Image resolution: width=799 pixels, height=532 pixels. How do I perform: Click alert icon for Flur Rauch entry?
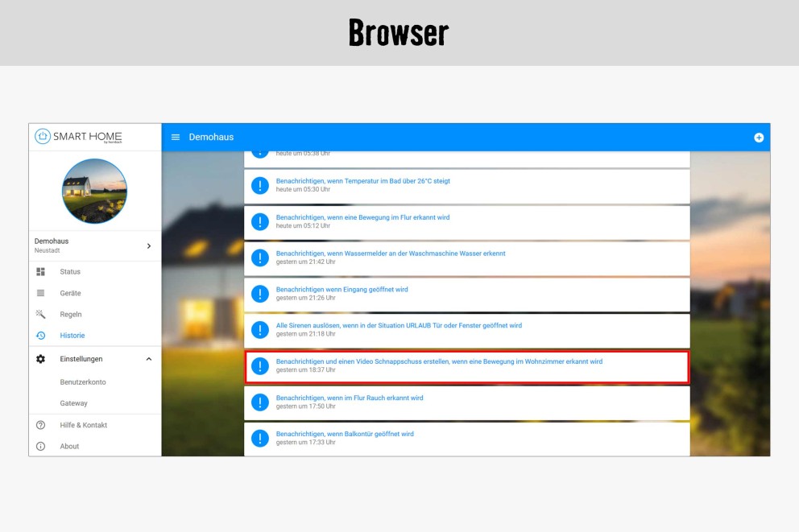[x=260, y=402]
